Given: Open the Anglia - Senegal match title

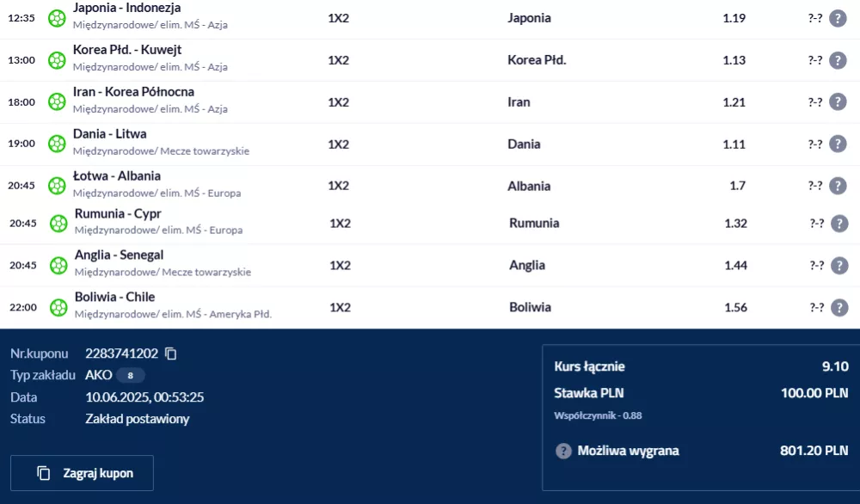Looking at the screenshot, I should (x=119, y=255).
